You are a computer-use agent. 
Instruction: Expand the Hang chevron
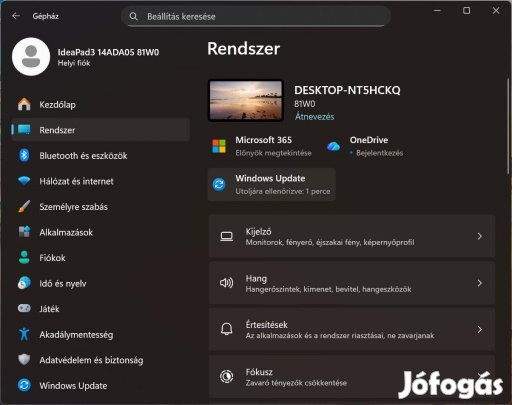point(480,283)
